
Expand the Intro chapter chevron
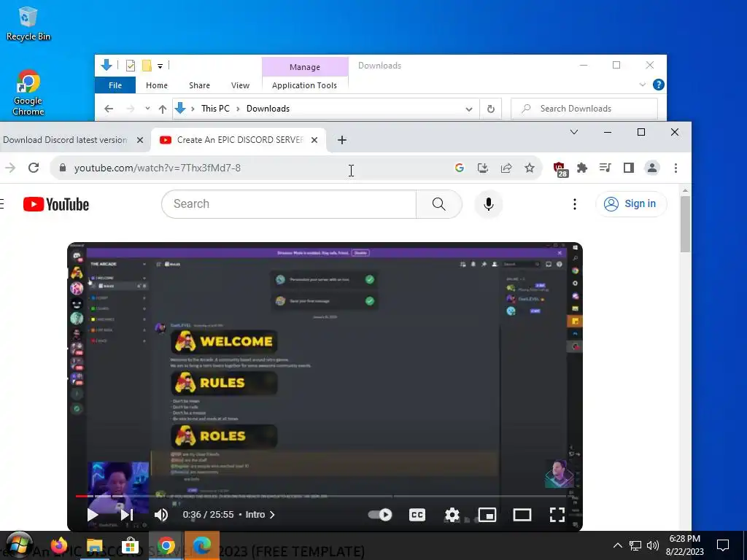click(x=272, y=515)
